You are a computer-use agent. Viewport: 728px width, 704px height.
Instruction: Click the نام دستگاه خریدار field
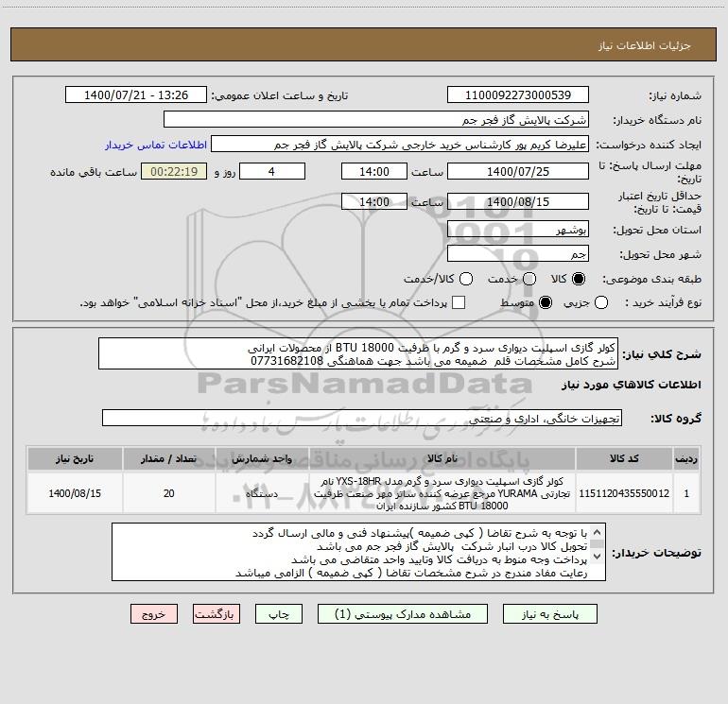(x=376, y=119)
